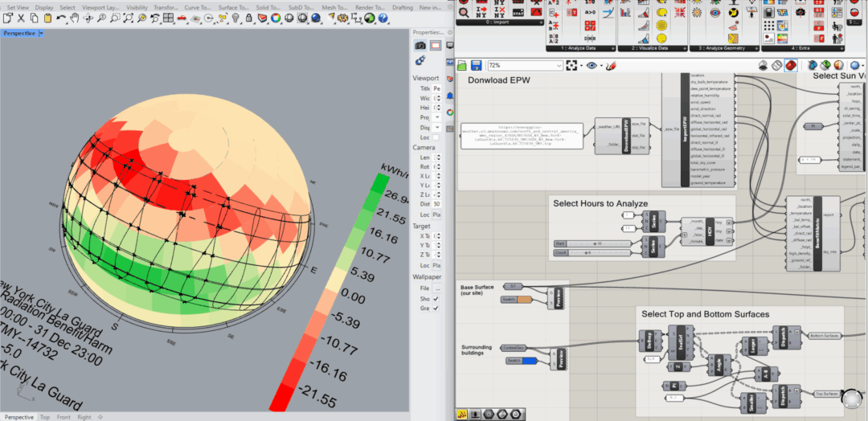Click the blue Render sphere icon
Image resolution: width=868 pixels, height=421 pixels.
(x=316, y=18)
